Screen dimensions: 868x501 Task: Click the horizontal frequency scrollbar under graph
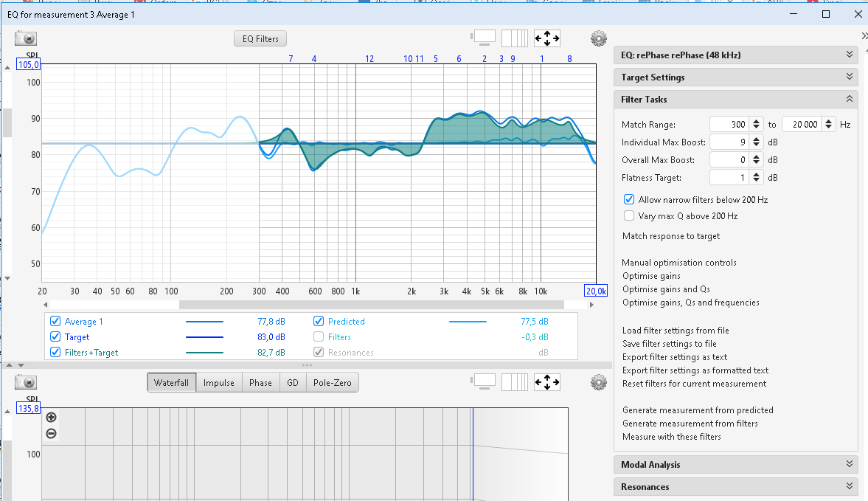click(371, 305)
